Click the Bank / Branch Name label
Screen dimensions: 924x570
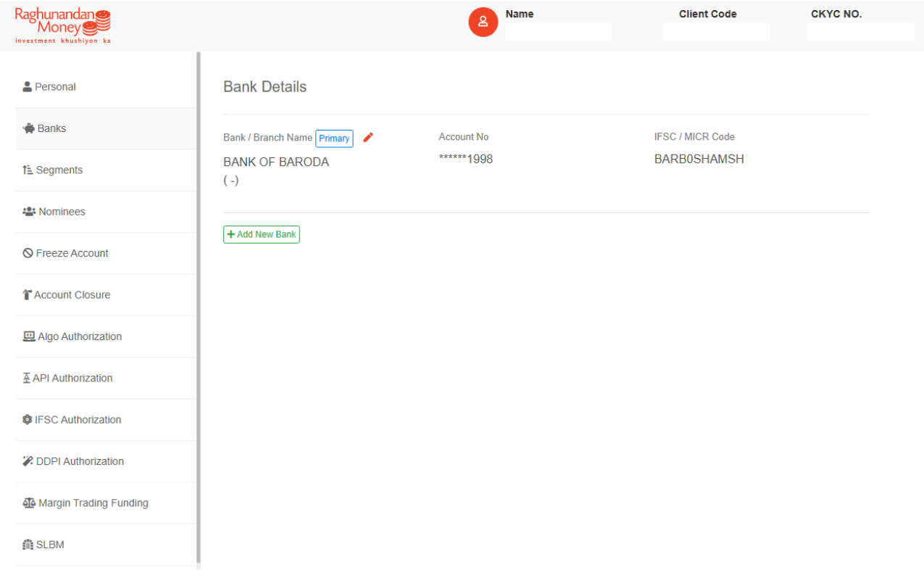[x=268, y=138]
